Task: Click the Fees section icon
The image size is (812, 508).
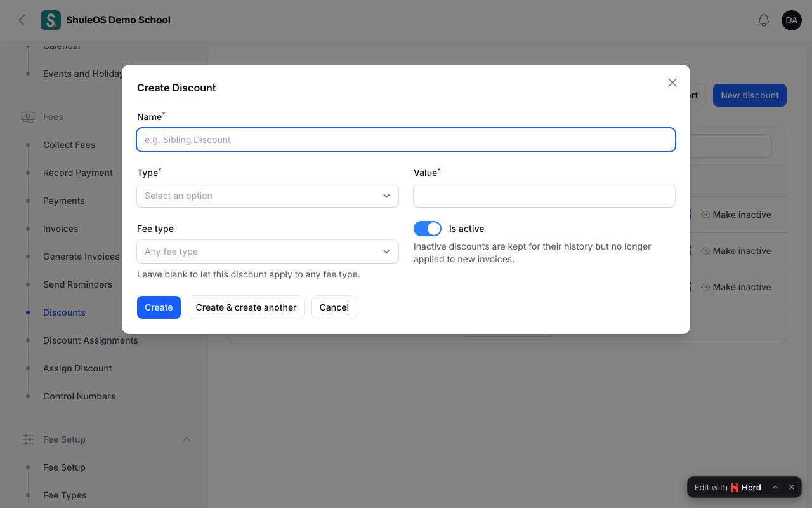Action: pyautogui.click(x=28, y=117)
